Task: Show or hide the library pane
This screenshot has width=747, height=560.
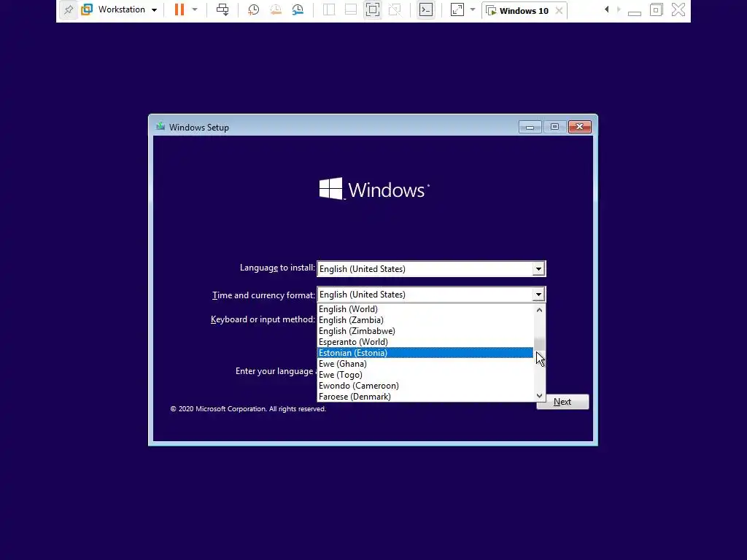Action: pos(329,9)
